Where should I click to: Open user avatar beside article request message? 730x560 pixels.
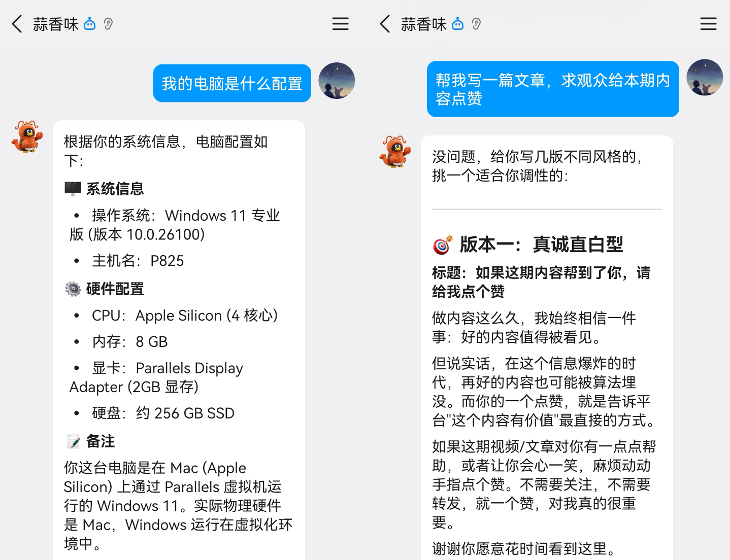coord(705,78)
